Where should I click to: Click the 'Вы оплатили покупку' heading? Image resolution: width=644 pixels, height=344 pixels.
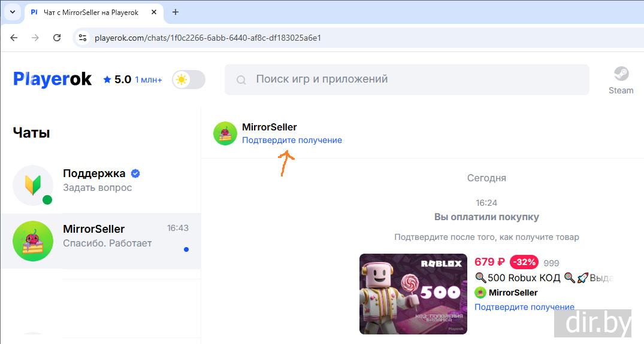(x=486, y=217)
